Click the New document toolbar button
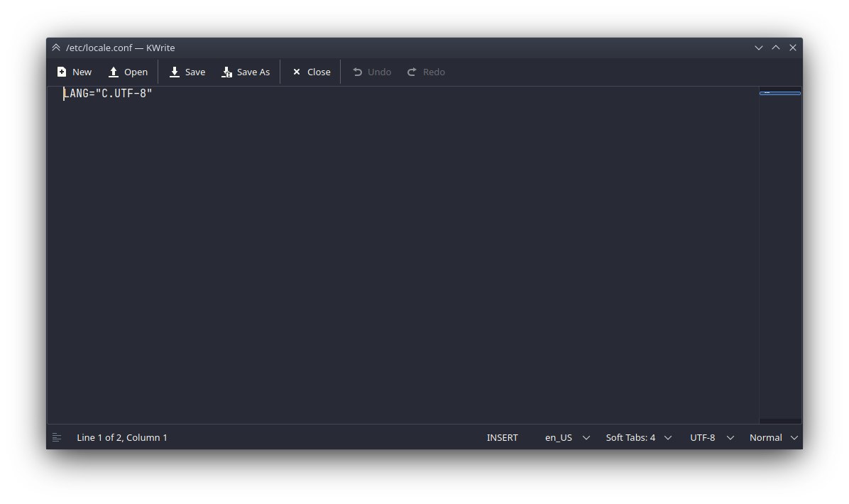 (x=74, y=72)
